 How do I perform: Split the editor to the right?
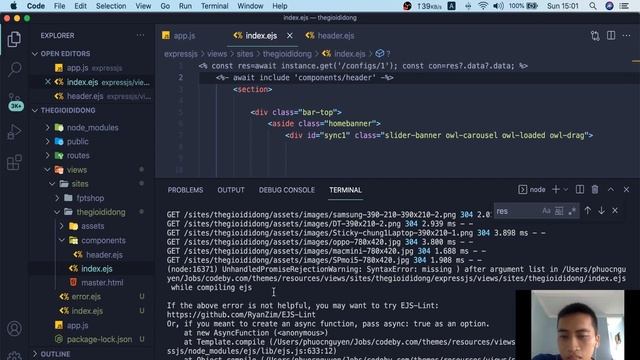(x=611, y=36)
